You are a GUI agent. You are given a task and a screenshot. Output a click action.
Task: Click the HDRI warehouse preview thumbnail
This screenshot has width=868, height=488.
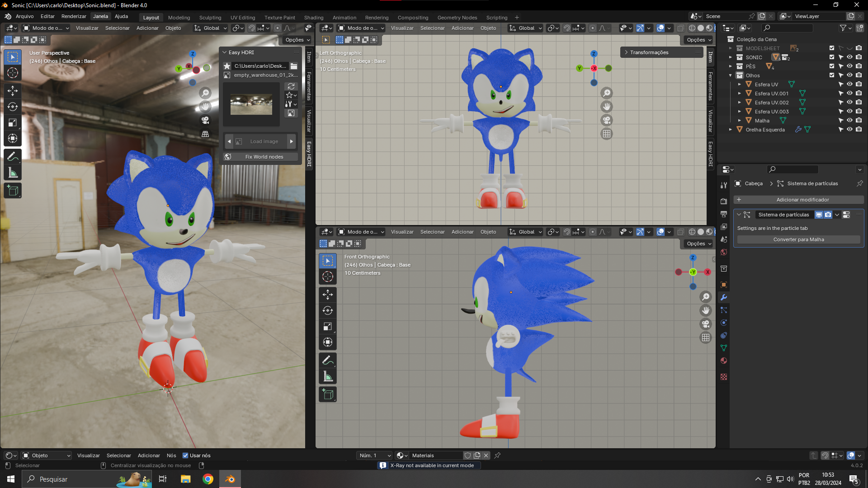click(x=251, y=104)
